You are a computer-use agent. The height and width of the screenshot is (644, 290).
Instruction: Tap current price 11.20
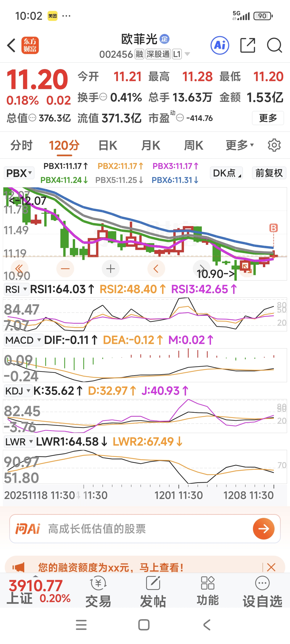tap(37, 80)
